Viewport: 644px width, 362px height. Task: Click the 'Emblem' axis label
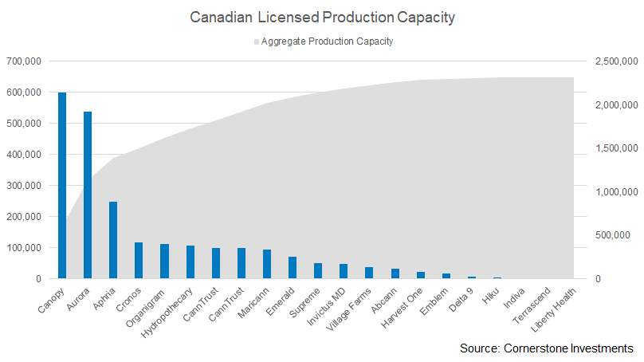434,301
